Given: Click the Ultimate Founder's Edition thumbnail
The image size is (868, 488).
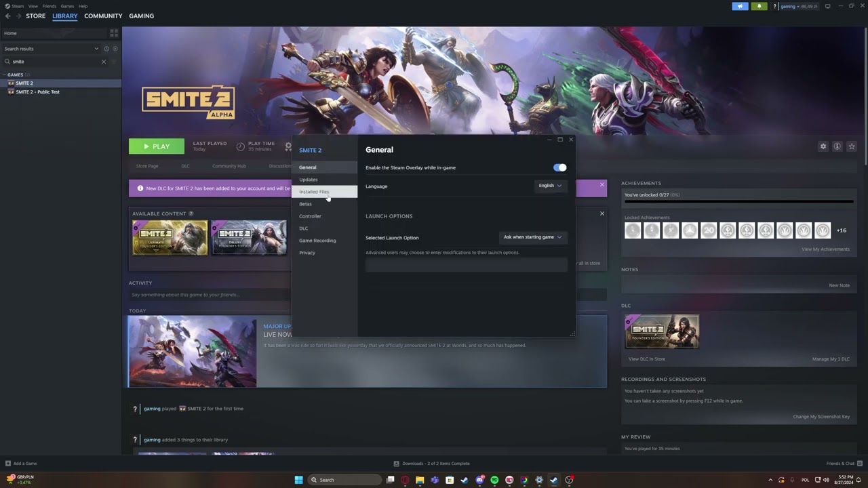Looking at the screenshot, I should click(x=170, y=237).
